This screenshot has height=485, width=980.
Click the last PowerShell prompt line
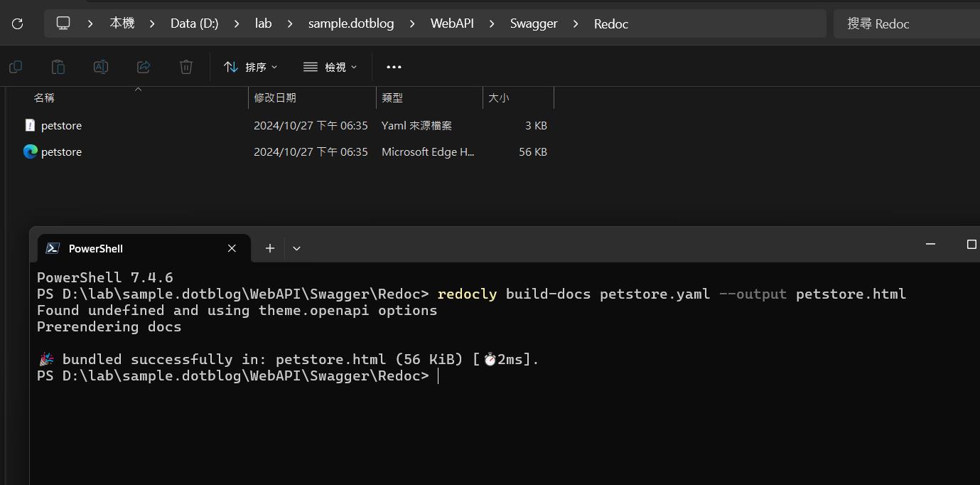pos(233,375)
